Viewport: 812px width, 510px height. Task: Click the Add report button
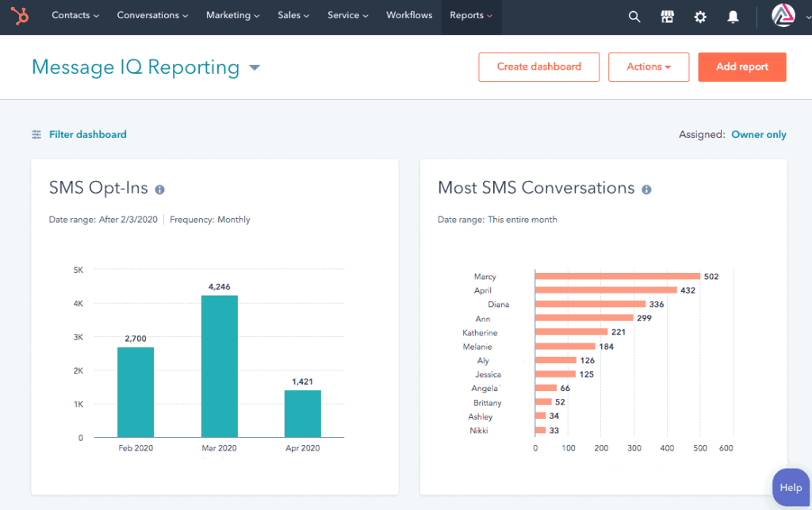[x=741, y=67]
